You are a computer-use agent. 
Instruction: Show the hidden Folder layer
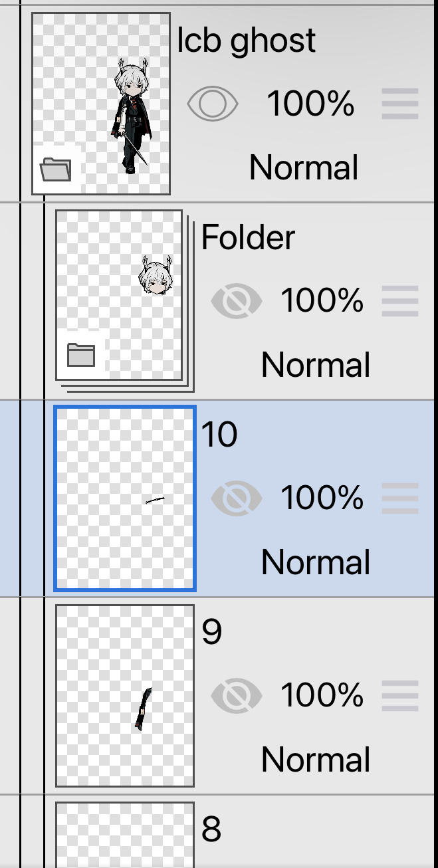[236, 301]
